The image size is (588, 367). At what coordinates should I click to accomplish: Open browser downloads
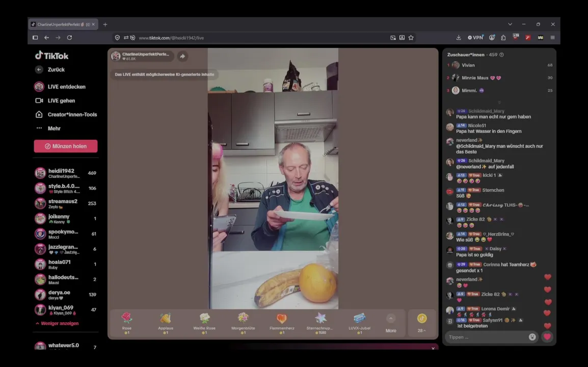pyautogui.click(x=459, y=38)
